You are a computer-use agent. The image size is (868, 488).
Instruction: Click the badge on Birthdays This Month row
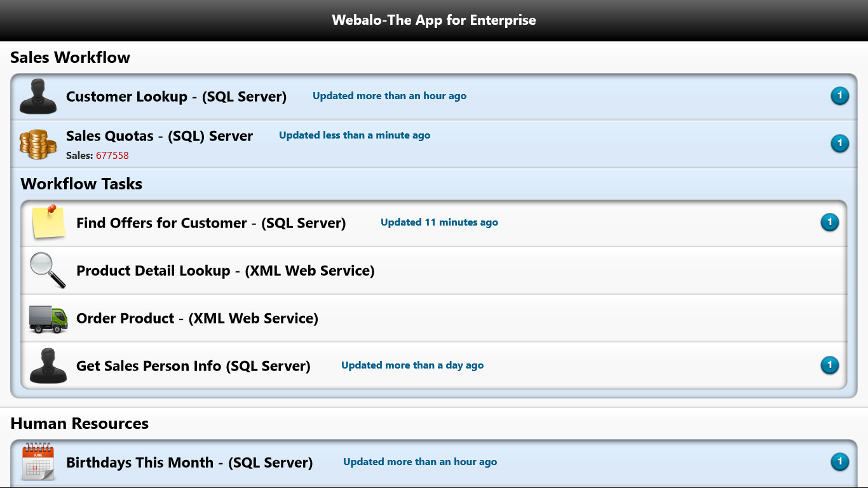pyautogui.click(x=839, y=462)
